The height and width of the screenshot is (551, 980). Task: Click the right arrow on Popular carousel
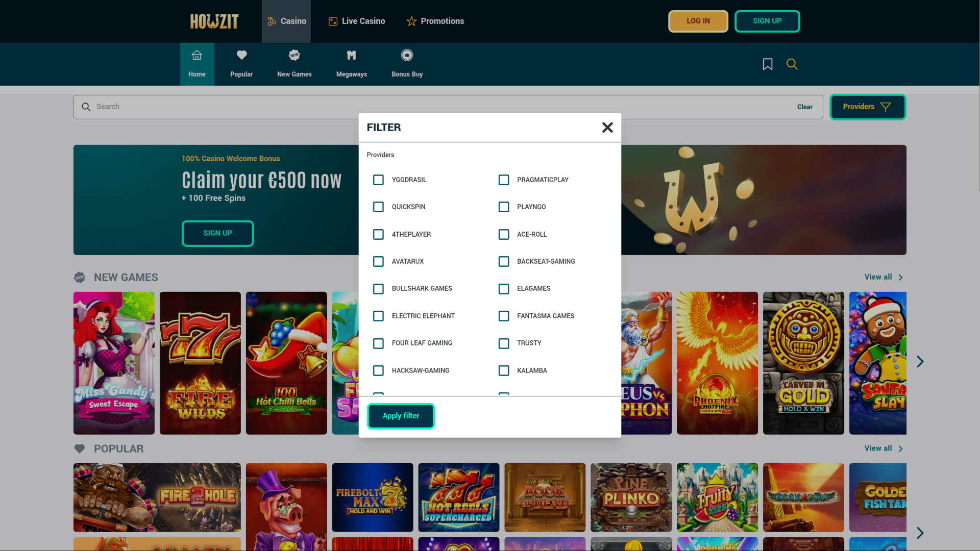pyautogui.click(x=920, y=533)
